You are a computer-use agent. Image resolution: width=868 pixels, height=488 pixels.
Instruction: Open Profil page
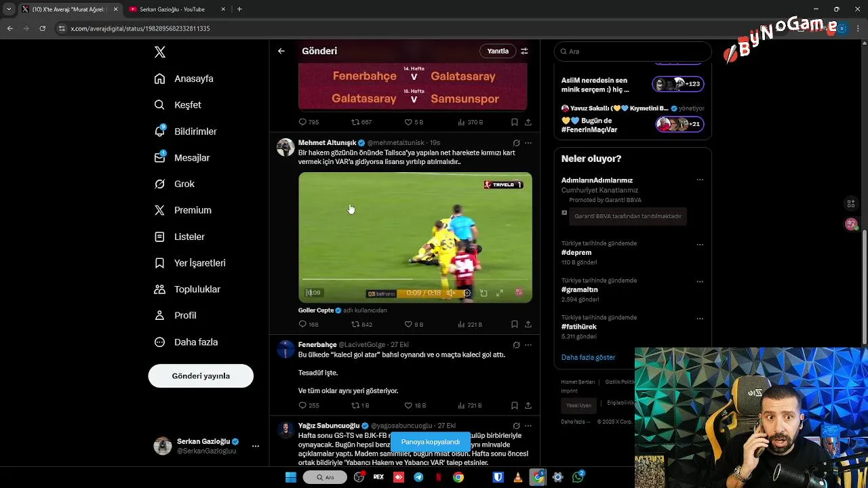point(175,315)
